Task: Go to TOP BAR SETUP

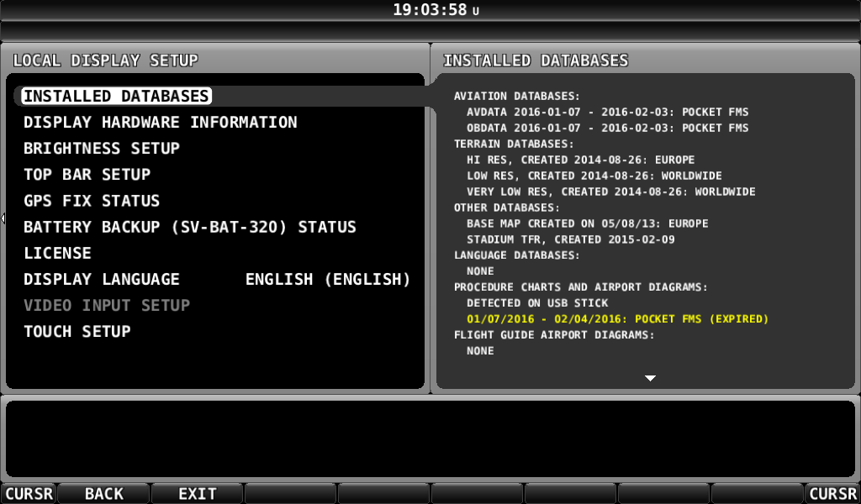Action: [87, 175]
